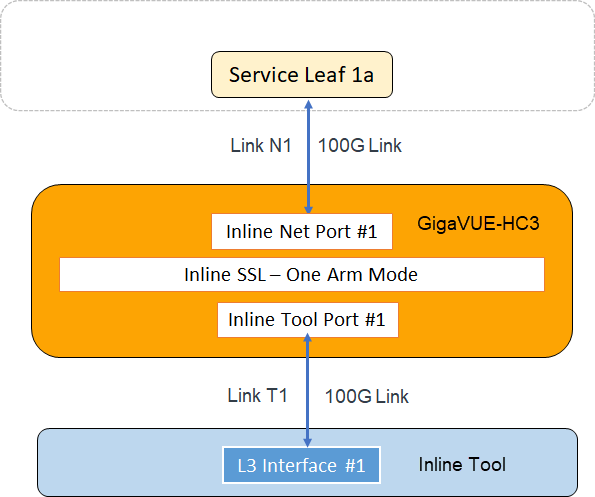The height and width of the screenshot is (497, 595).
Task: Click the Inline Net Port #1 box
Action: click(302, 231)
